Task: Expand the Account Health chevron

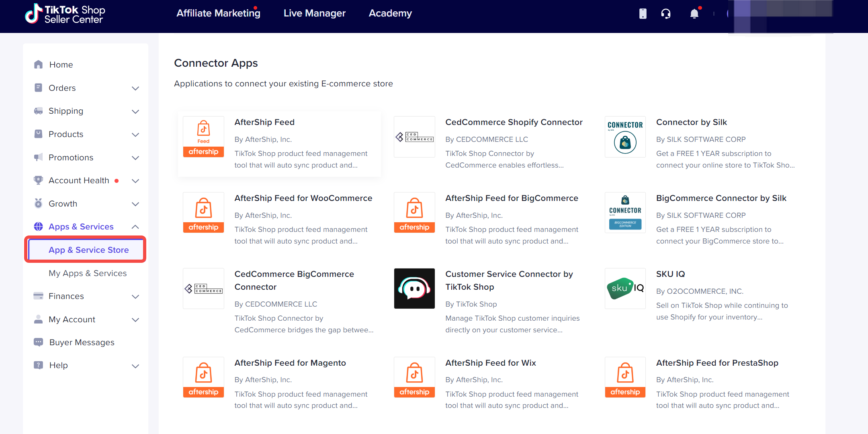Action: coord(135,181)
